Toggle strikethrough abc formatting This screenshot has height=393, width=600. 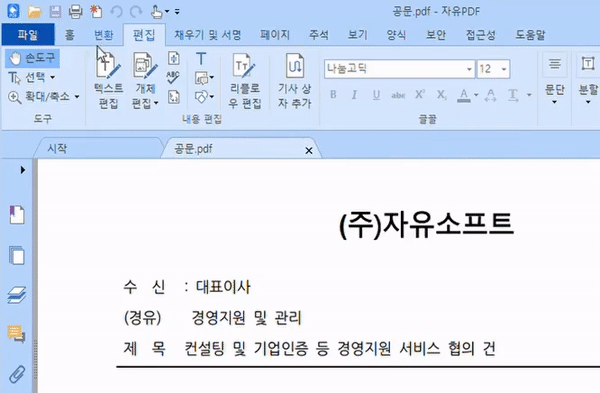[x=398, y=95]
